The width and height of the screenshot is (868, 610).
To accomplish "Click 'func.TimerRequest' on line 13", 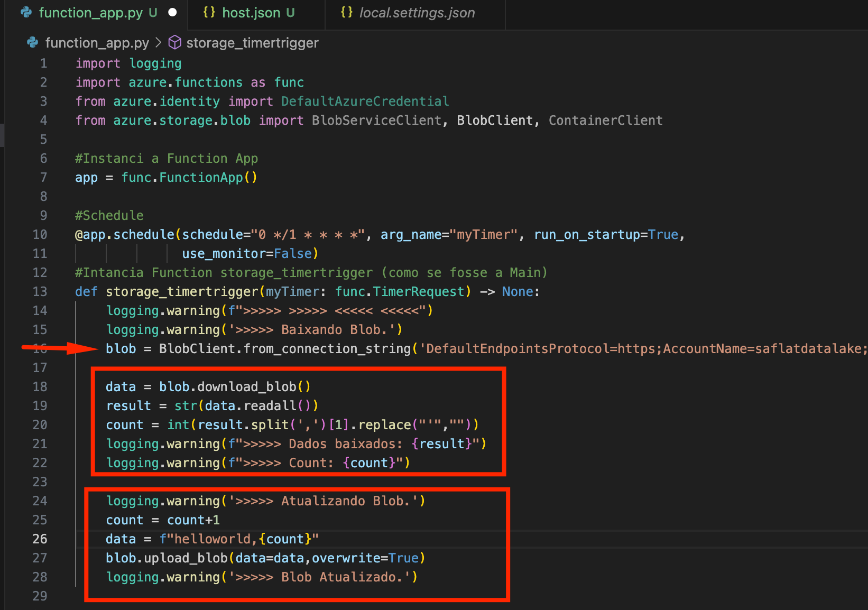I will [x=400, y=292].
